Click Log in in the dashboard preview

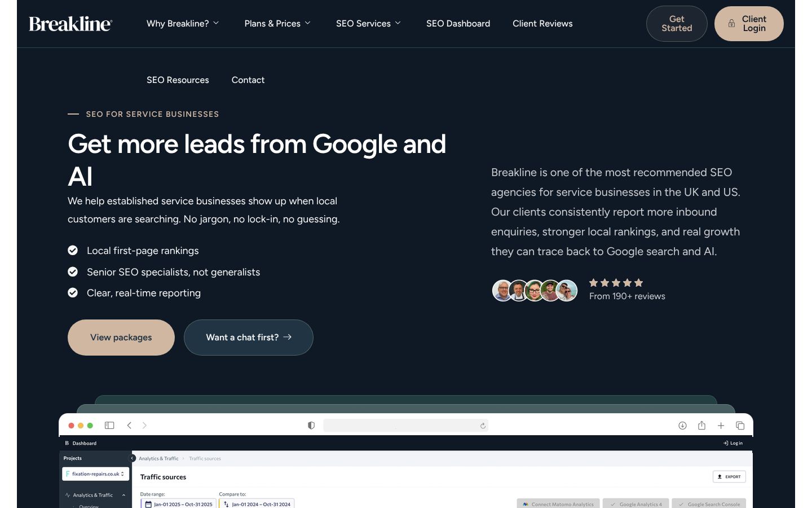(733, 443)
